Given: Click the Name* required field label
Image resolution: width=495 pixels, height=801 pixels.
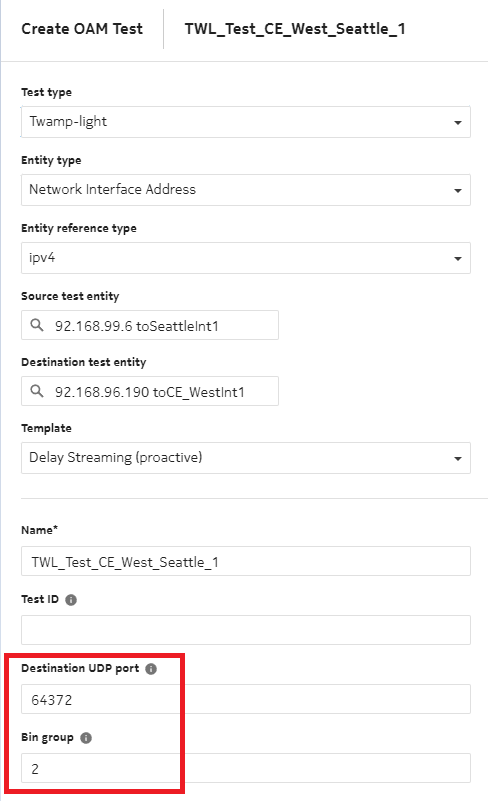Looking at the screenshot, I should [x=39, y=530].
